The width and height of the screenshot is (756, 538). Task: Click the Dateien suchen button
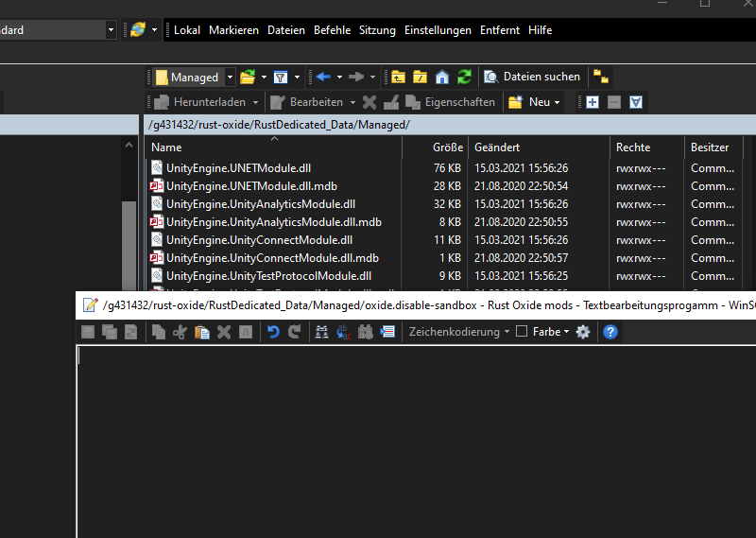click(532, 77)
